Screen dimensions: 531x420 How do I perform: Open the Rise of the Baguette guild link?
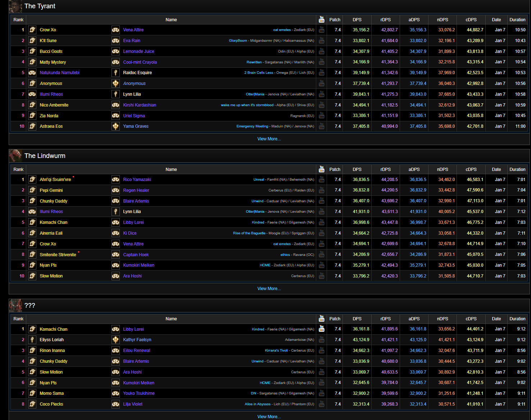[249, 233]
